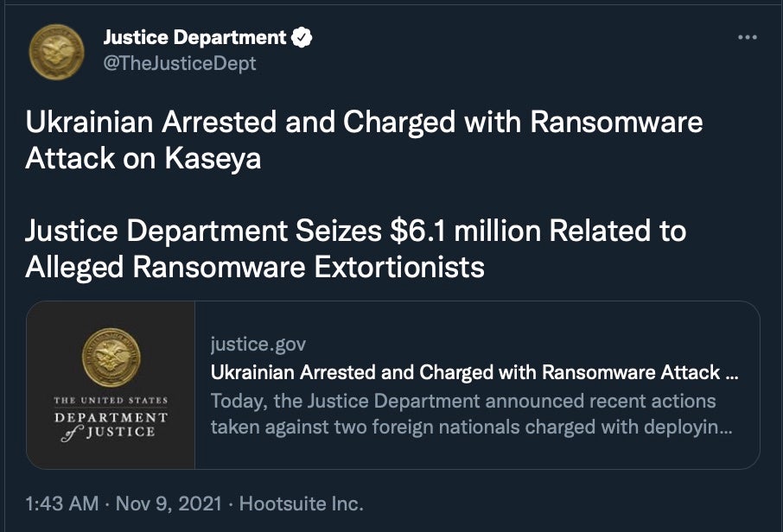Click the verified badge beside Justice Department
Viewport: 783px width, 532px height.
click(302, 38)
